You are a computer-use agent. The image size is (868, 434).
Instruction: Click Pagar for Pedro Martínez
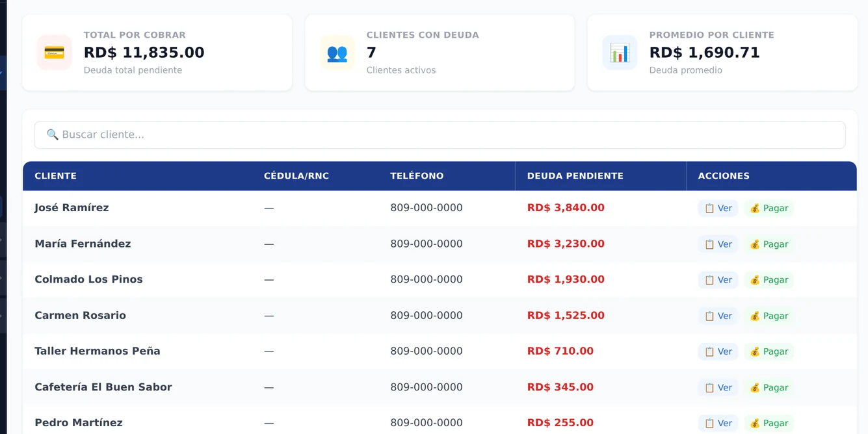769,423
